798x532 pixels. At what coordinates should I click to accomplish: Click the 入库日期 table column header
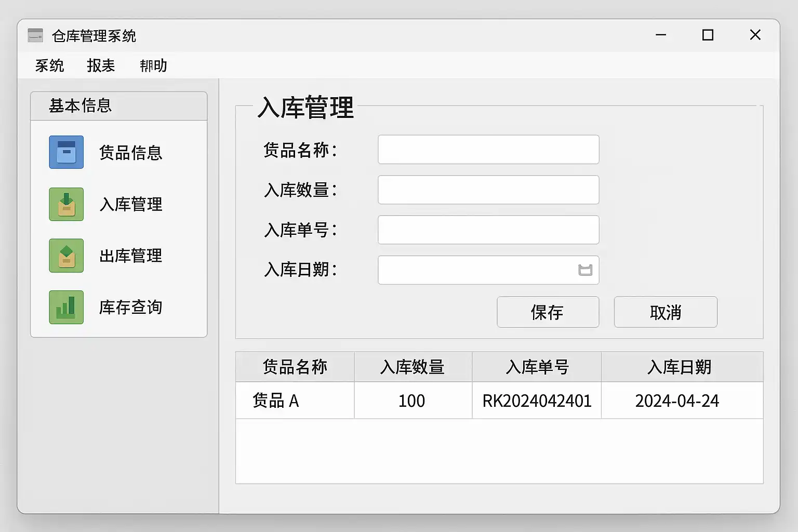(x=682, y=367)
